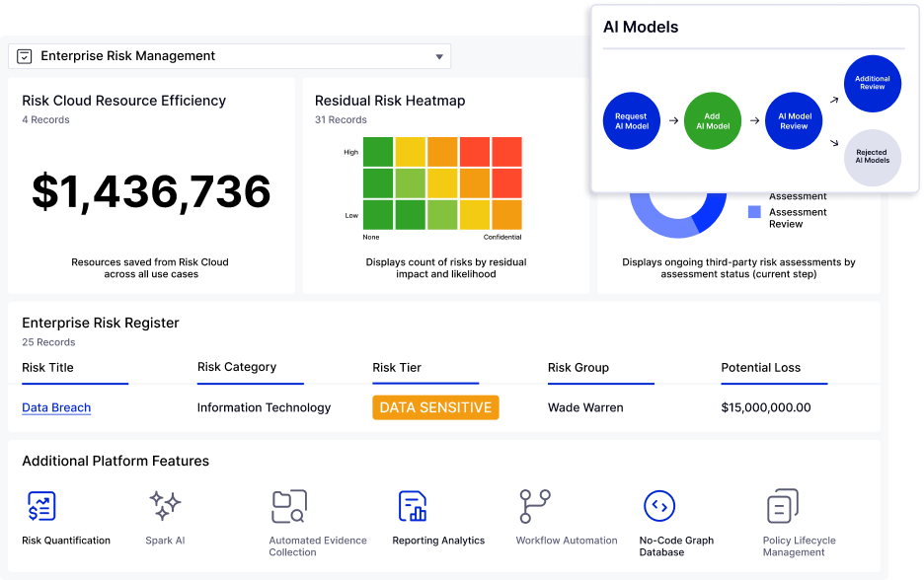Open the Enterprise Risk Management dropdown
This screenshot has width=924, height=580.
tap(440, 56)
